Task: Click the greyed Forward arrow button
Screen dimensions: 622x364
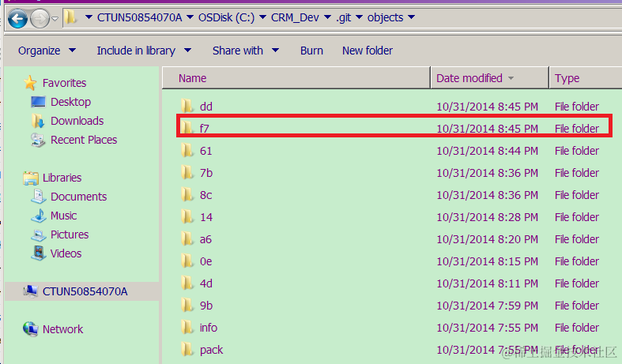Action: pos(40,18)
